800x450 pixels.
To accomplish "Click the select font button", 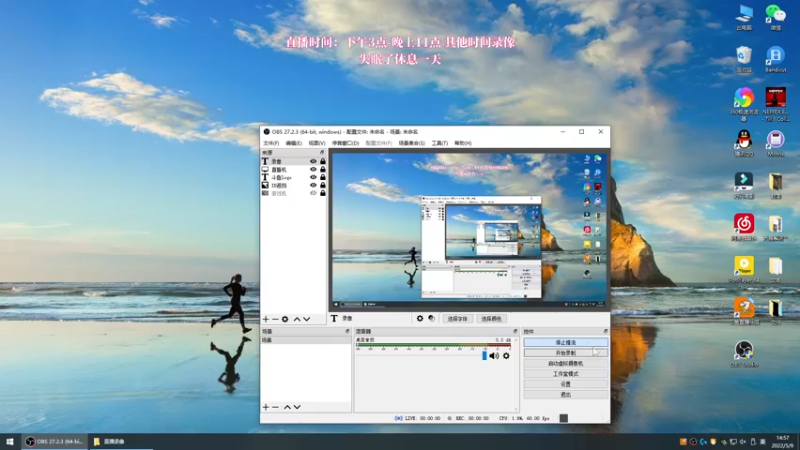I will [457, 318].
